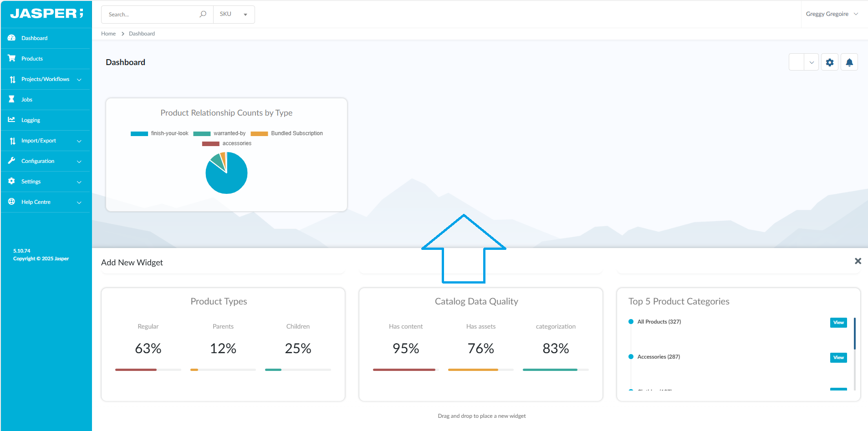Open the notifications bell icon
This screenshot has width=868, height=431.
click(x=849, y=62)
